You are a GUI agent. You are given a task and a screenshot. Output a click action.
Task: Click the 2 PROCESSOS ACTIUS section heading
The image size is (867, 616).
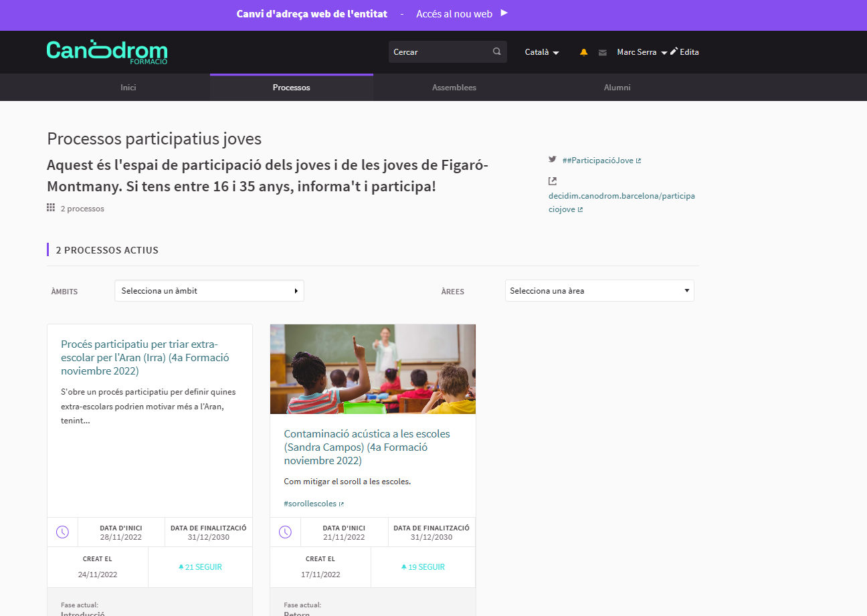click(107, 250)
